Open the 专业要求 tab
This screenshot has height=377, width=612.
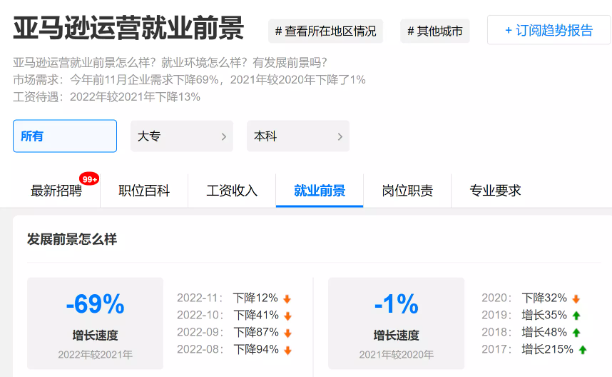tap(495, 190)
